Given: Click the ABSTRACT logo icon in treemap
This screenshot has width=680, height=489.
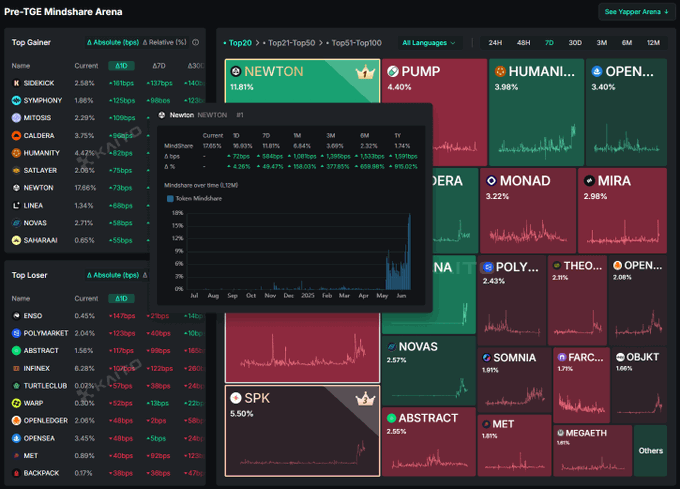Looking at the screenshot, I should pos(393,418).
